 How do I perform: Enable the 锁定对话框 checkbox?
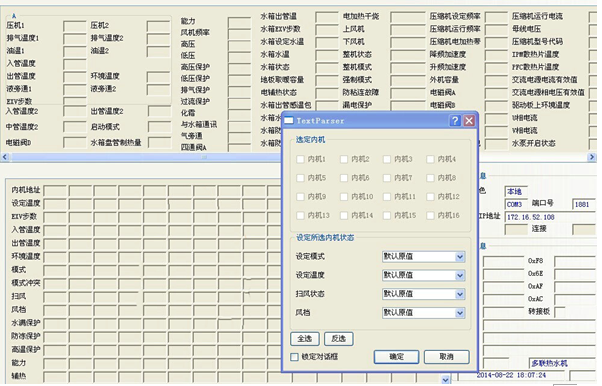[x=294, y=357]
